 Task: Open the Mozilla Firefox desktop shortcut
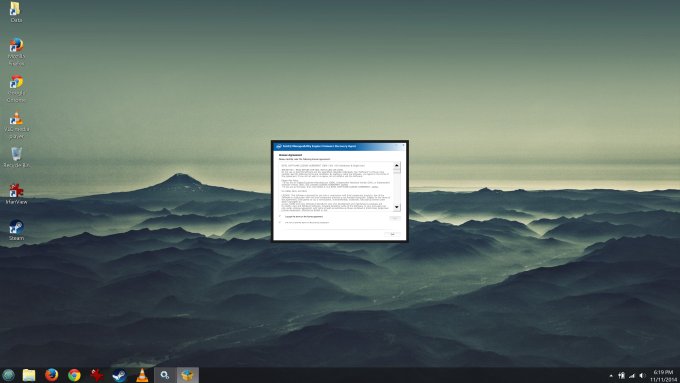pos(16,52)
